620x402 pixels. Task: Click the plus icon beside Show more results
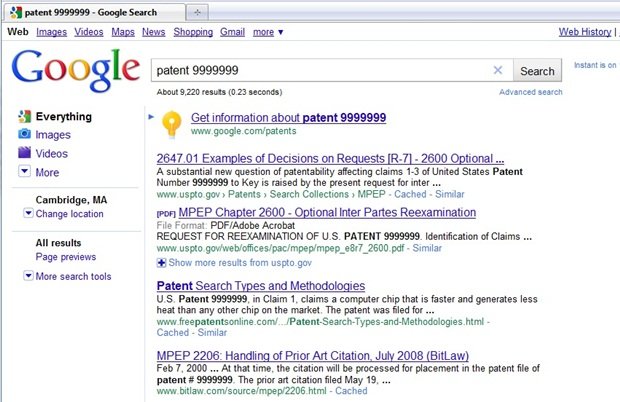(x=161, y=263)
